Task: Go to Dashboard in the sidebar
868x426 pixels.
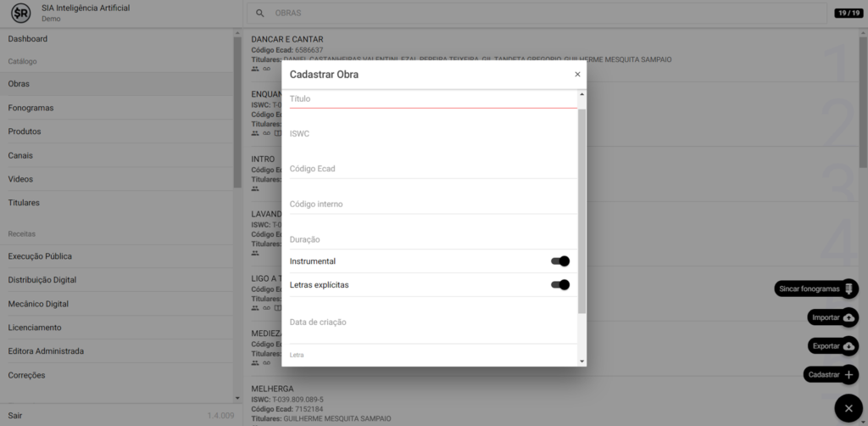Action: [x=28, y=39]
